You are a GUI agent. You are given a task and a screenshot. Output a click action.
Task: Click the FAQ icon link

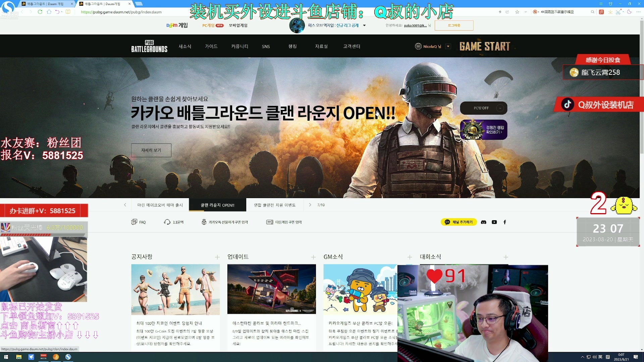(x=139, y=222)
